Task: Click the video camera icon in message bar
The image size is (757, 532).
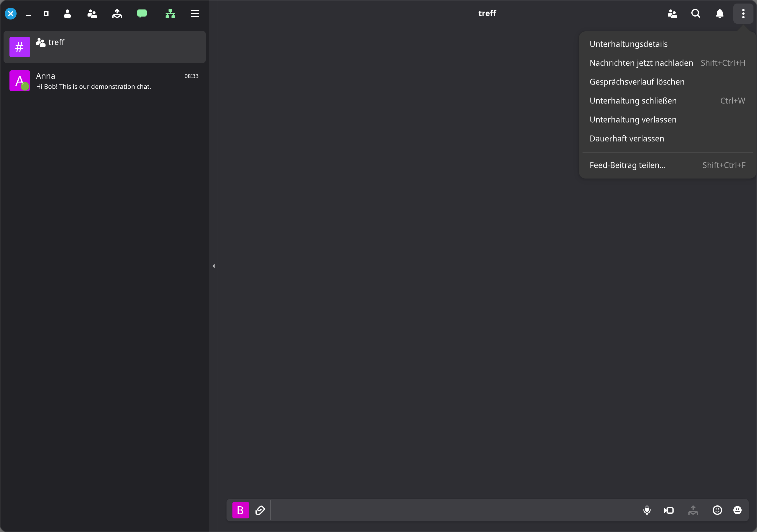Action: coord(669,510)
